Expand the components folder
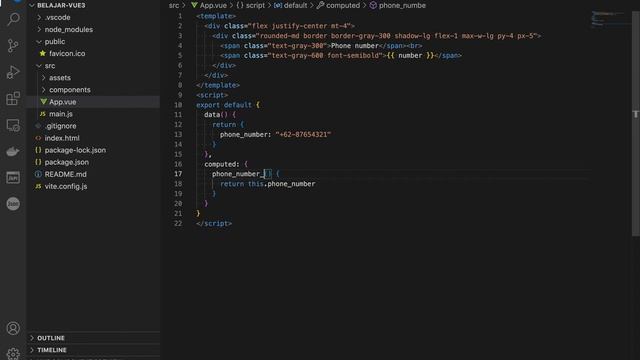The height and width of the screenshot is (360, 640). click(44, 90)
